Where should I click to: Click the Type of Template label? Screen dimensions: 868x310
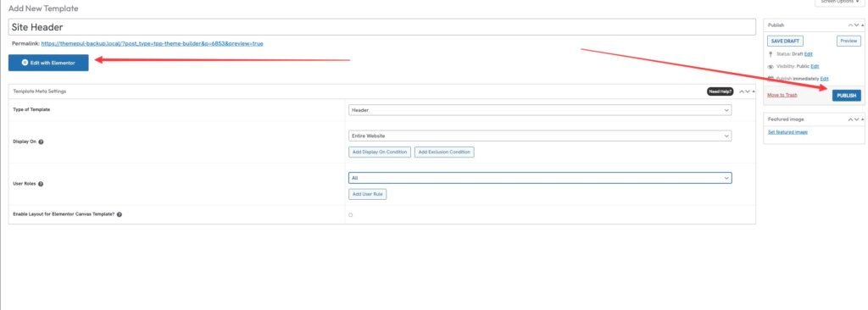31,109
